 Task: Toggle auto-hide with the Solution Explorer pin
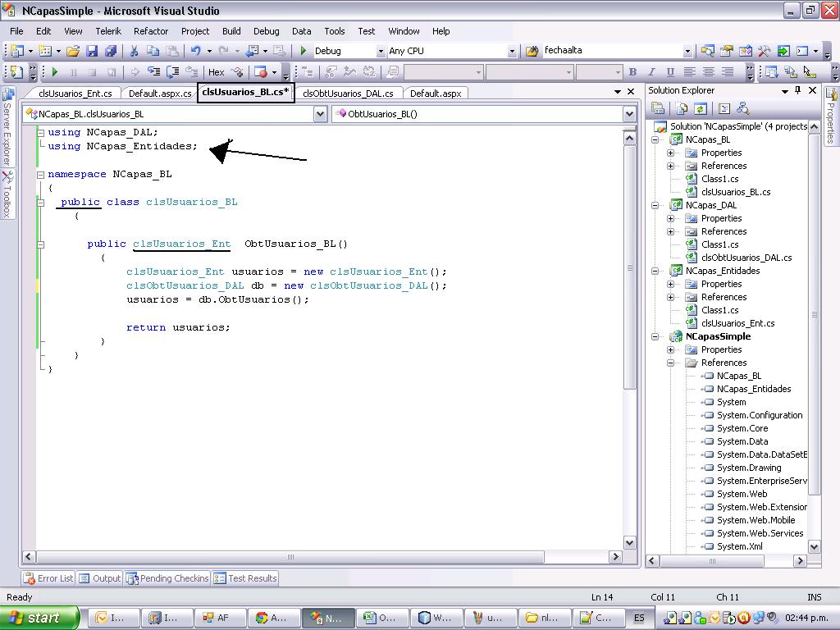[x=798, y=90]
